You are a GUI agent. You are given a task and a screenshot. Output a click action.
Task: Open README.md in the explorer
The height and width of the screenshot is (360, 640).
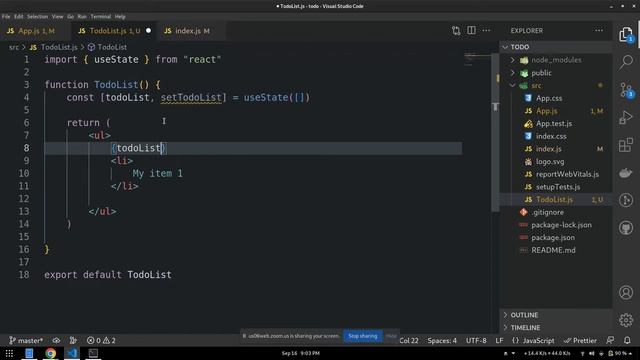(x=556, y=250)
